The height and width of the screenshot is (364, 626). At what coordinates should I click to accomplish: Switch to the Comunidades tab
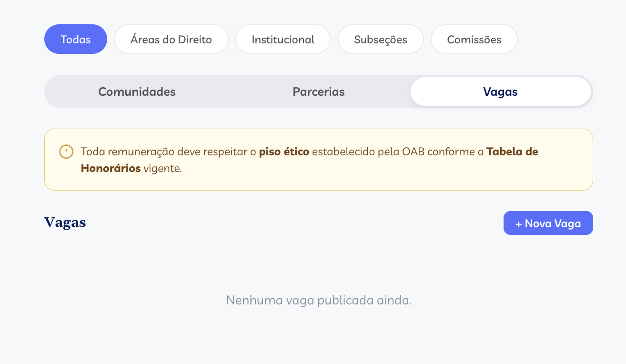137,91
